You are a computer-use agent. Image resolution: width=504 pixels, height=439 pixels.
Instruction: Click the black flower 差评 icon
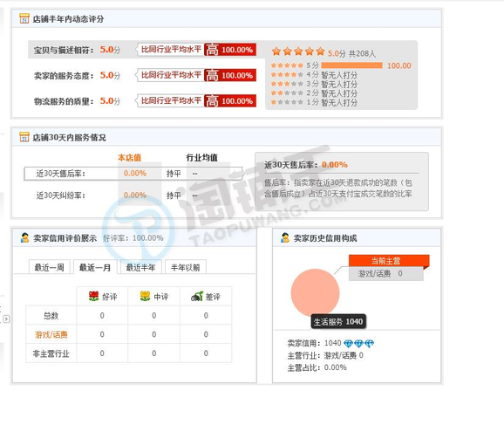point(197,296)
